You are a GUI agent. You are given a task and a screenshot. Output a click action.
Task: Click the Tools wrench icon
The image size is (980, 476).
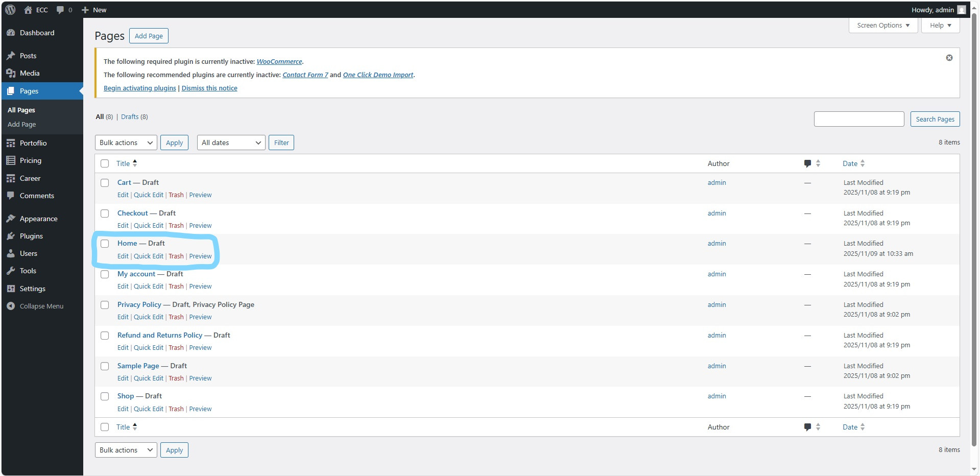[x=11, y=271]
